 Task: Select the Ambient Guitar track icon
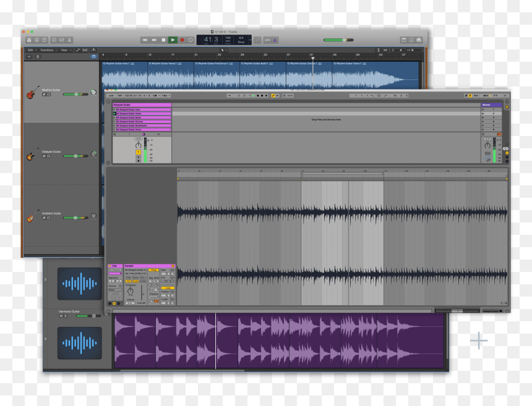click(33, 216)
